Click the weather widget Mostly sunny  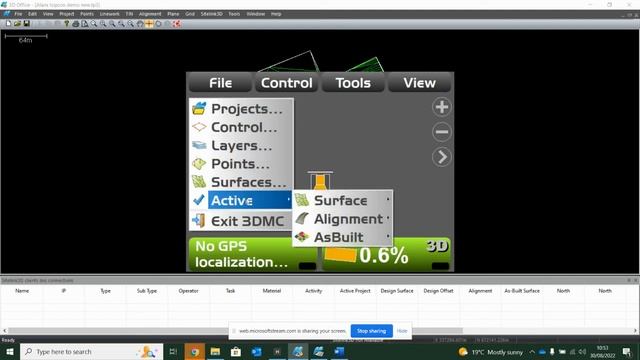pyautogui.click(x=491, y=351)
